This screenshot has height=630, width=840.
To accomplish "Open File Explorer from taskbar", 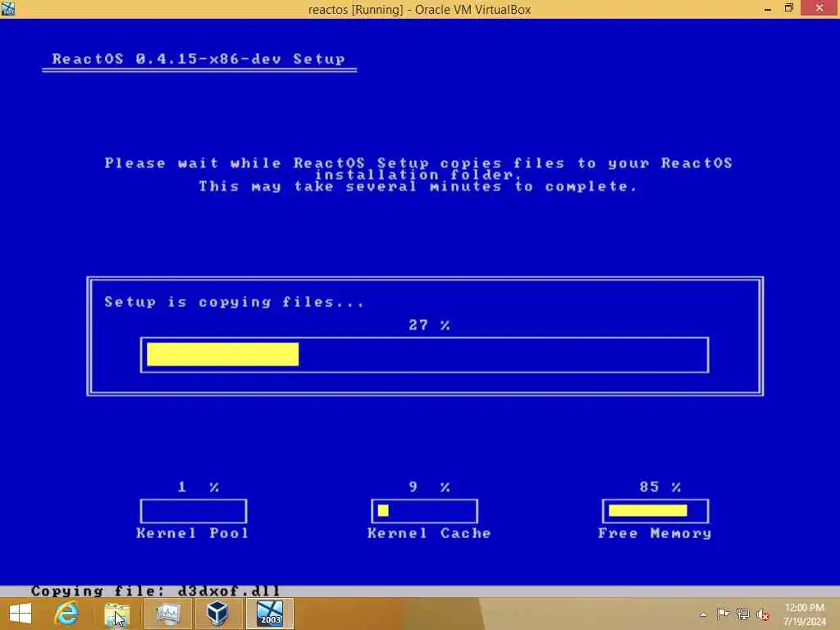I will coord(116,614).
